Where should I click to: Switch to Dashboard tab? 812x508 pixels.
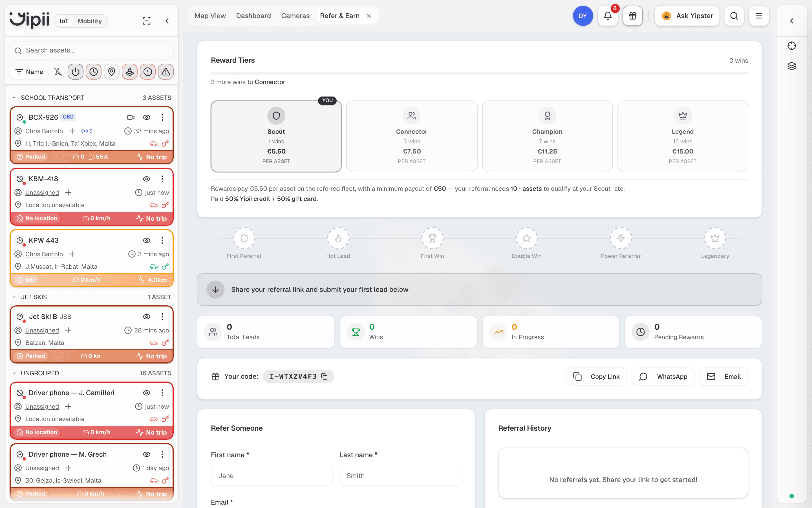(253, 16)
